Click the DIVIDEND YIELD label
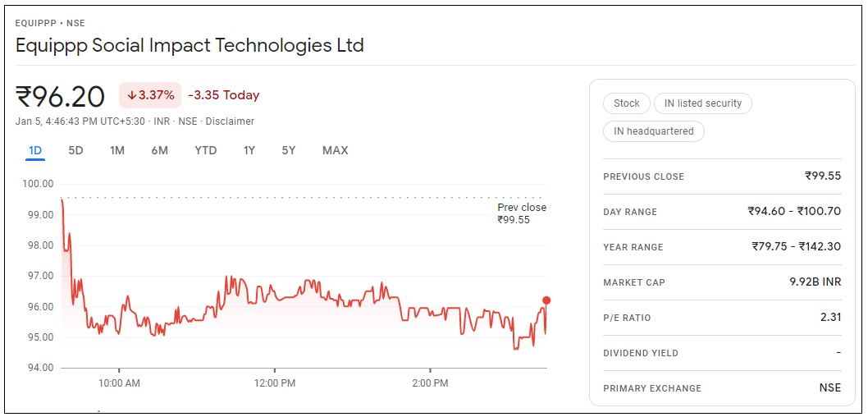 tap(641, 353)
